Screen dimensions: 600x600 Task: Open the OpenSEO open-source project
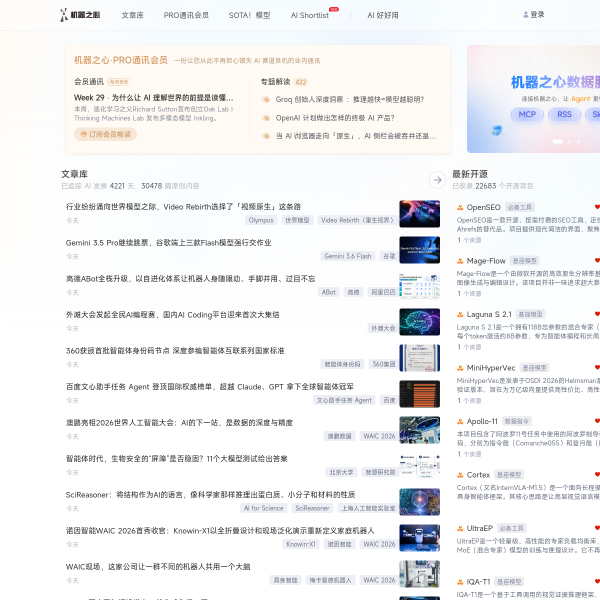point(483,207)
